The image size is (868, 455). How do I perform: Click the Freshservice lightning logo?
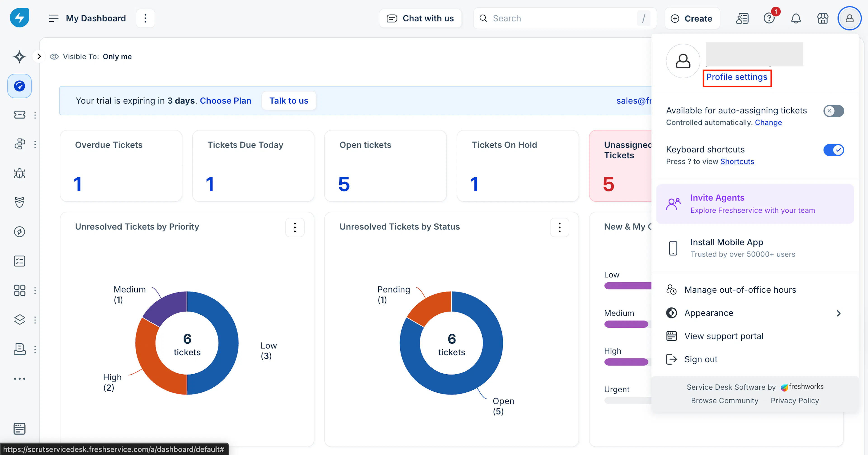pos(19,18)
